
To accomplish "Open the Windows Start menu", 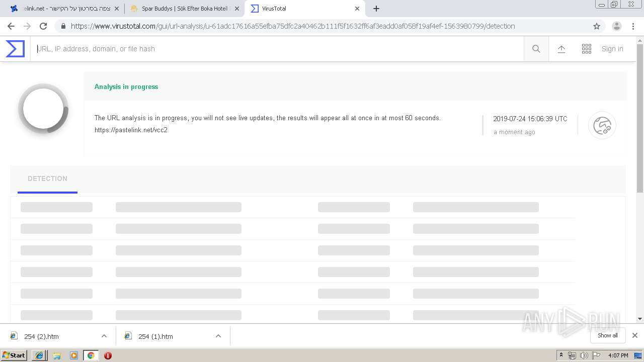I will click(x=14, y=355).
